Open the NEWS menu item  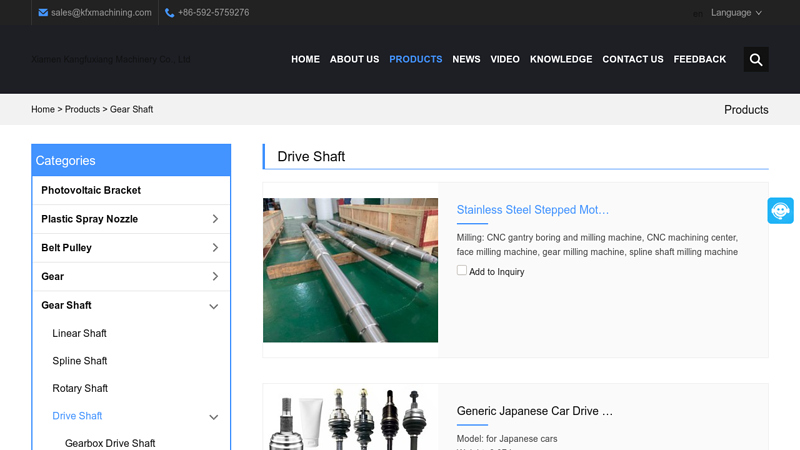pyautogui.click(x=466, y=59)
